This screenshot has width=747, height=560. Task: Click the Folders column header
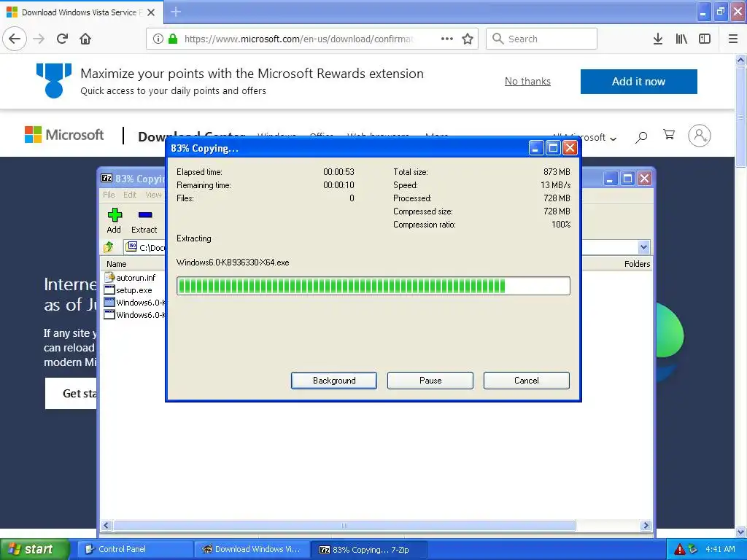click(637, 264)
